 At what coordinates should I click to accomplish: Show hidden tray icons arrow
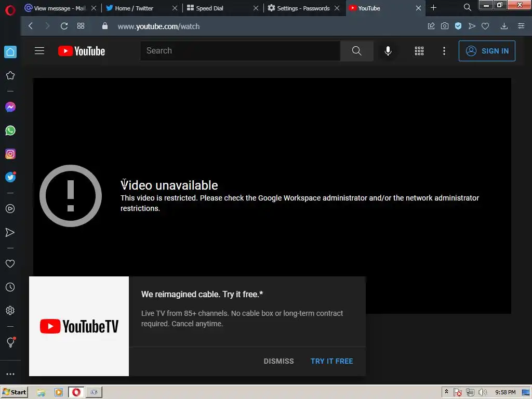(446, 392)
